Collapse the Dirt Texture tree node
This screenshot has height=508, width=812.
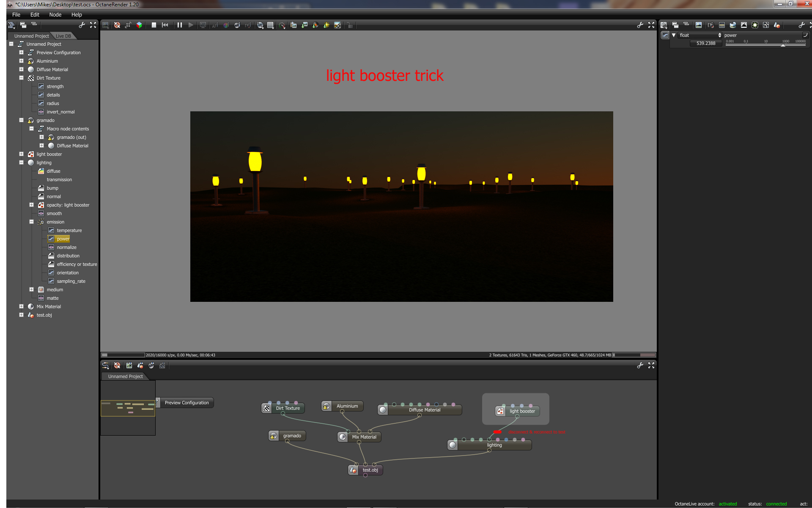(21, 78)
